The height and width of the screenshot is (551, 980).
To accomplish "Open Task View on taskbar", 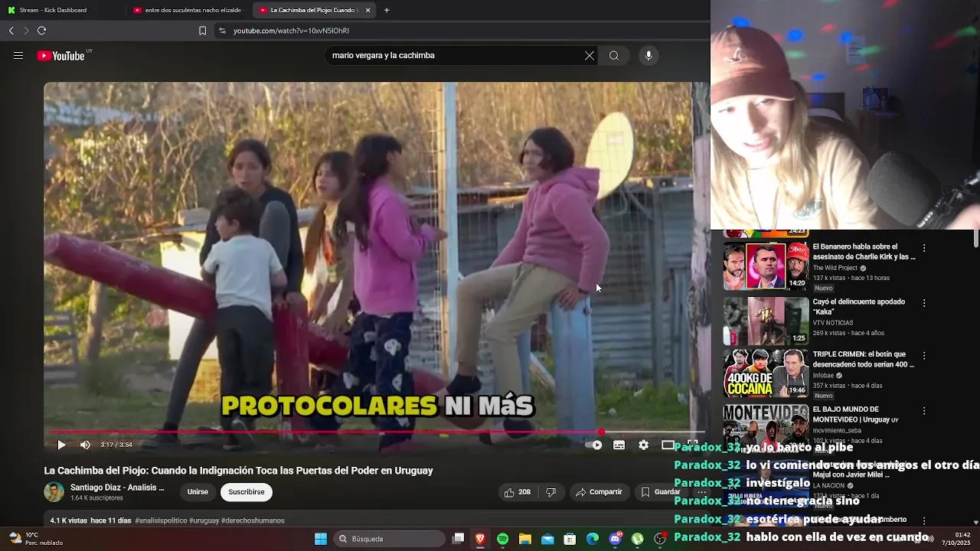I will click(458, 539).
